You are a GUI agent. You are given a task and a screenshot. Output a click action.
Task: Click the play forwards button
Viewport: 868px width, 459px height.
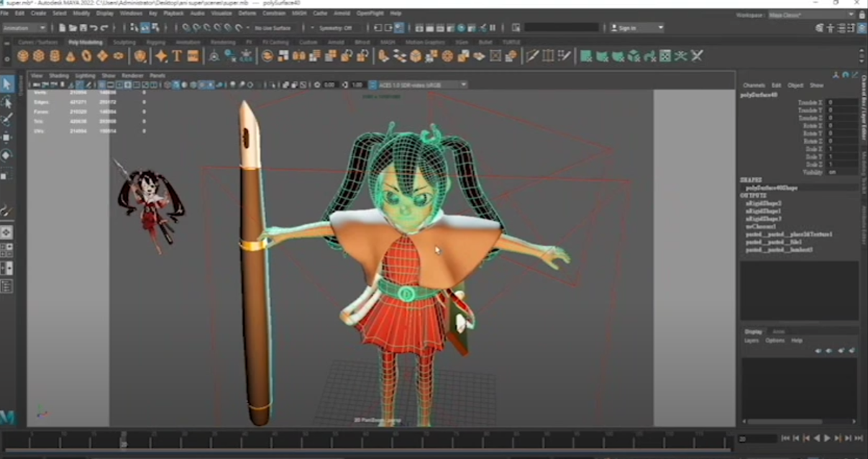[827, 438]
